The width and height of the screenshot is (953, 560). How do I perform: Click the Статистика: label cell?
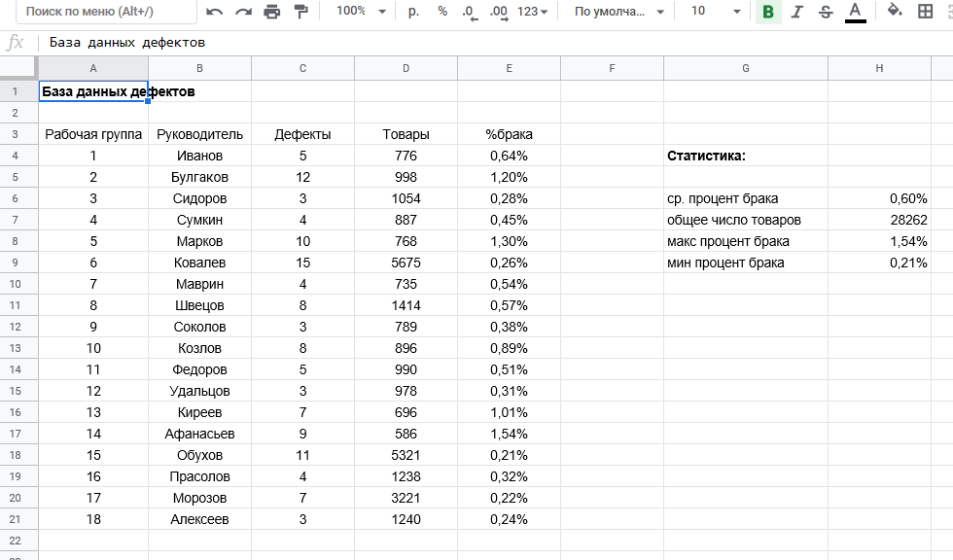click(x=746, y=156)
